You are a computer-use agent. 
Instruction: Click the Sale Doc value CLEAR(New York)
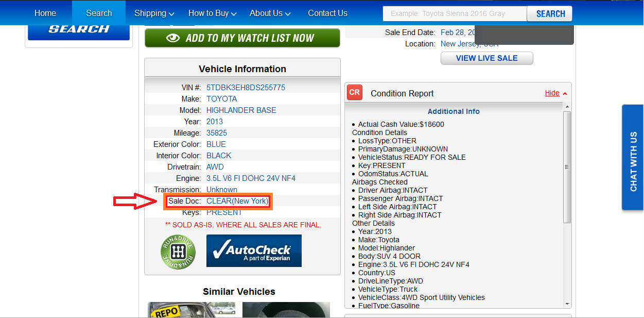tap(237, 201)
